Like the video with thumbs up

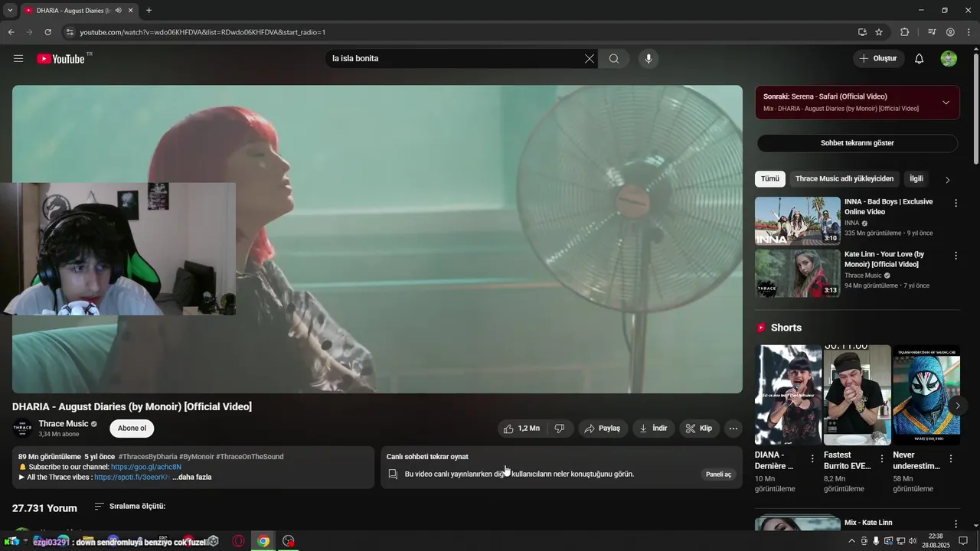pos(522,429)
